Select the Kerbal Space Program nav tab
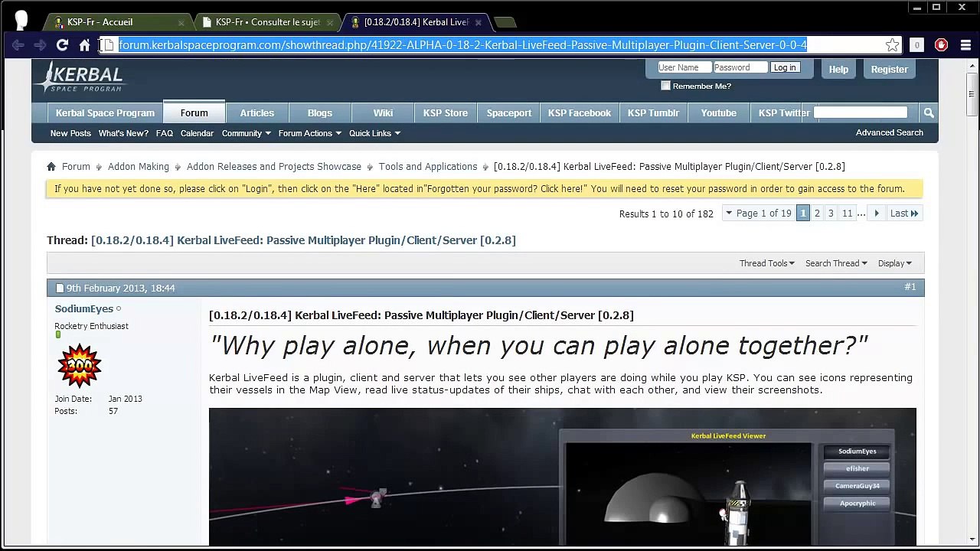Viewport: 980px width, 551px height. tap(105, 112)
